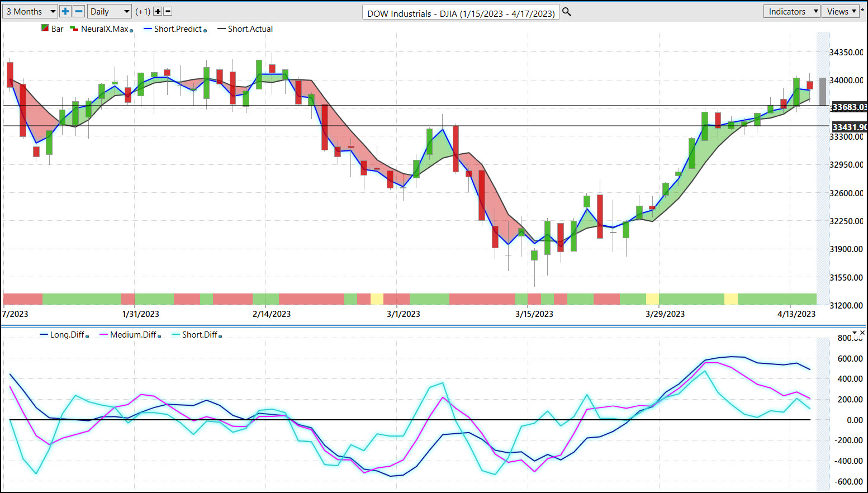This screenshot has height=493, width=868.
Task: Click the 600.00 indicator axis label
Action: [x=850, y=358]
